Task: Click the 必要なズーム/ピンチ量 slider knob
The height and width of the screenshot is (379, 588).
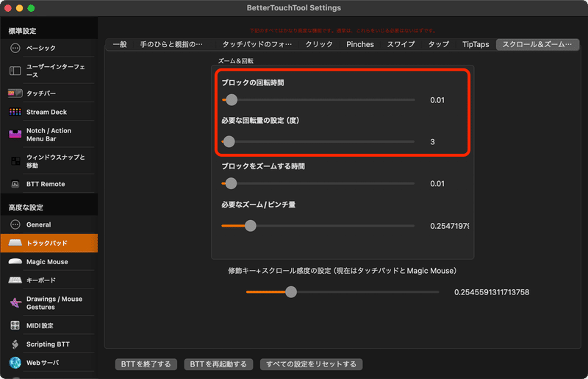Action: pyautogui.click(x=251, y=226)
